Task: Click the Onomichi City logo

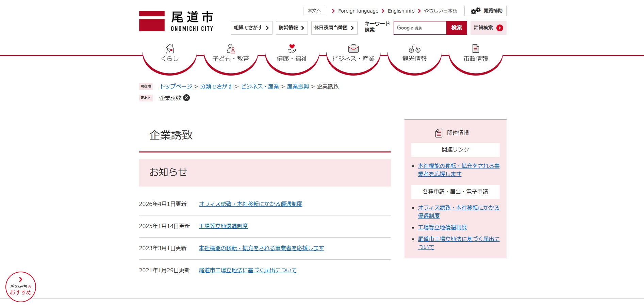Action: 176,21
